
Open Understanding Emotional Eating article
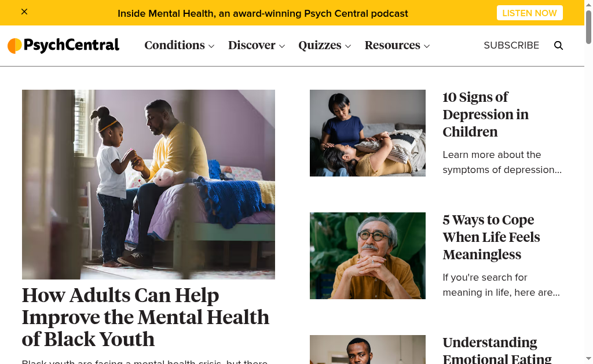click(x=497, y=350)
